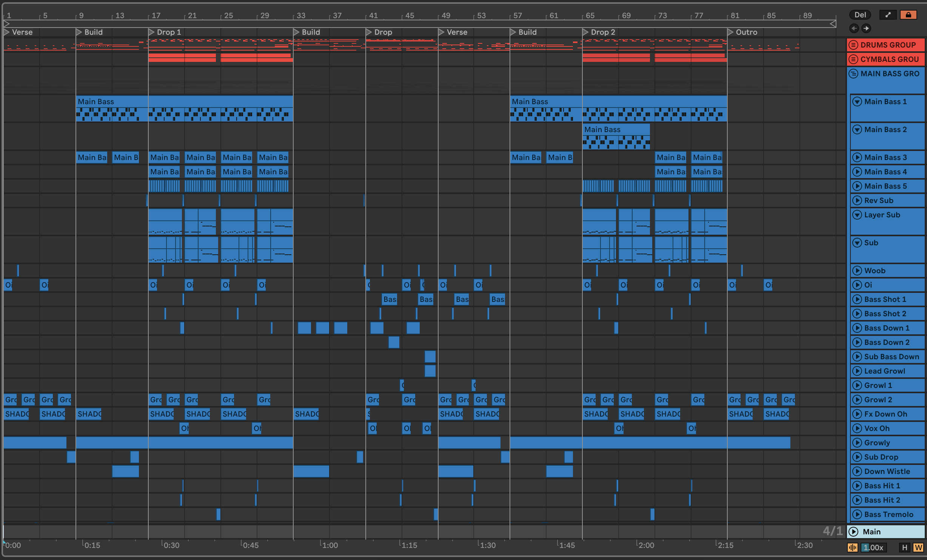Unfold the Main Bass 3 track
Viewport: 927px width, 560px height.
point(857,157)
